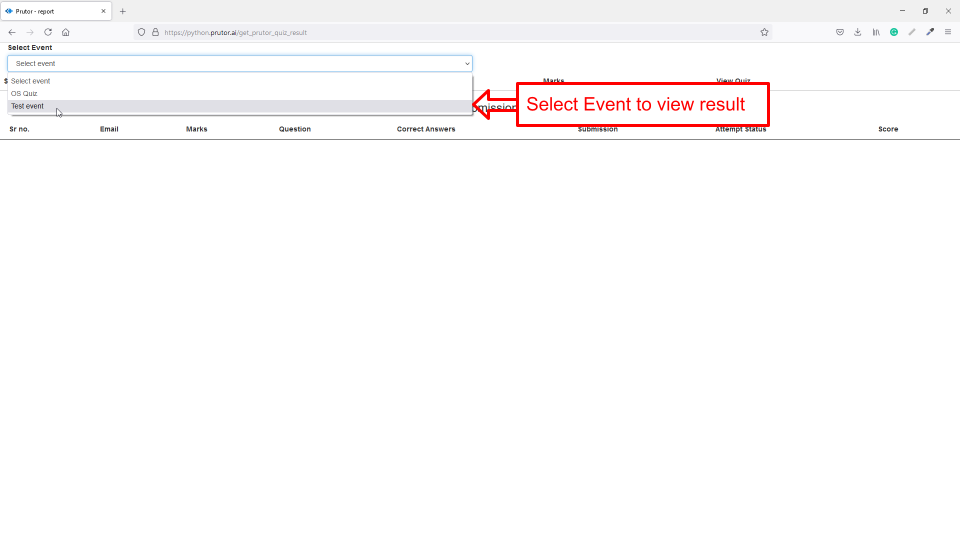Click the Attempt Status column header

point(740,129)
